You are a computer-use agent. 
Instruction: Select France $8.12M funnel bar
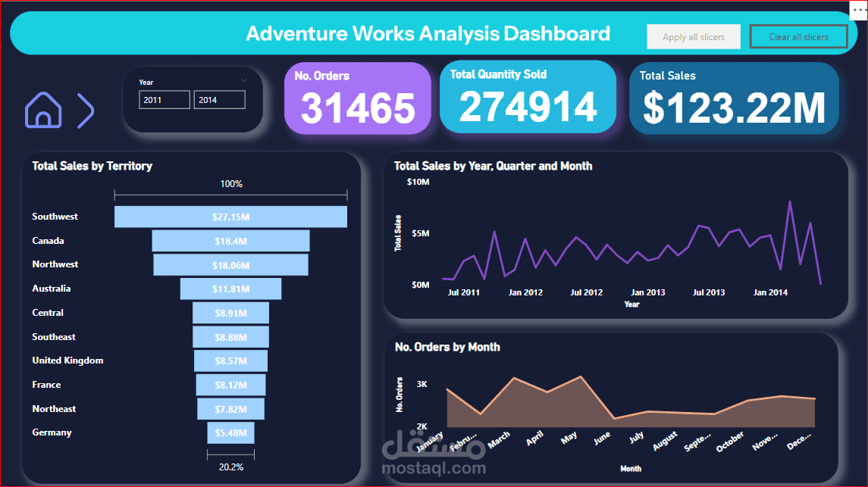231,385
